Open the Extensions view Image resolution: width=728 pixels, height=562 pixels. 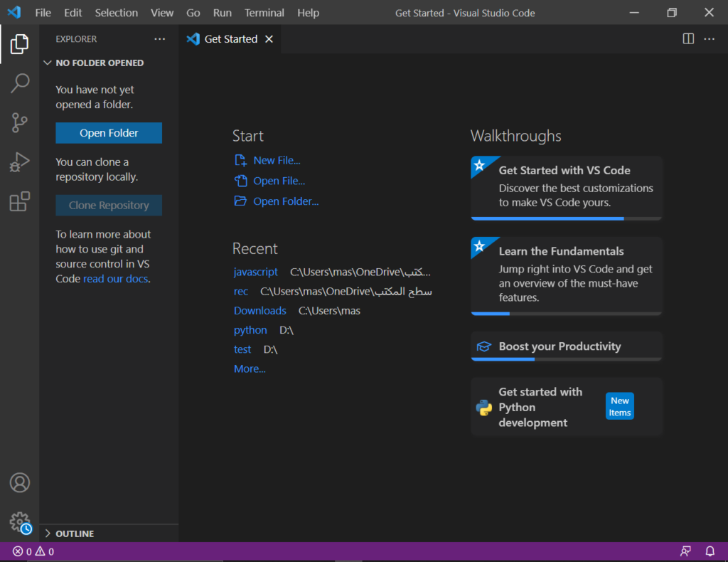point(20,202)
